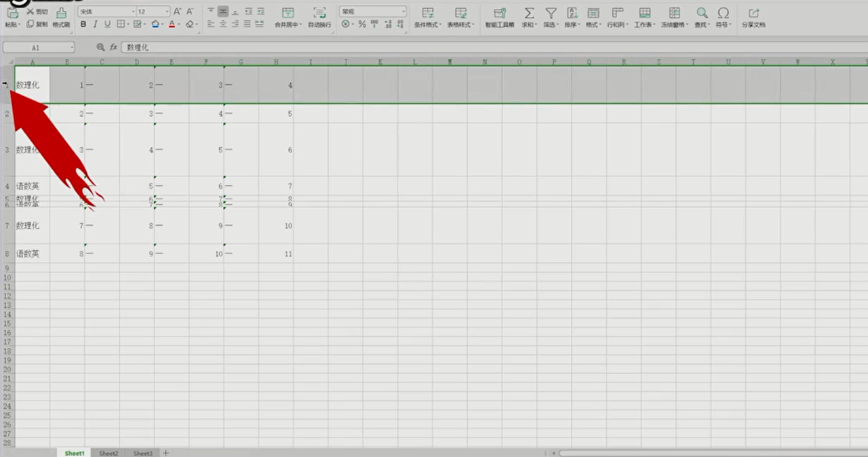The width and height of the screenshot is (868, 457).
Task: Click the Format (格式) icon
Action: click(593, 13)
